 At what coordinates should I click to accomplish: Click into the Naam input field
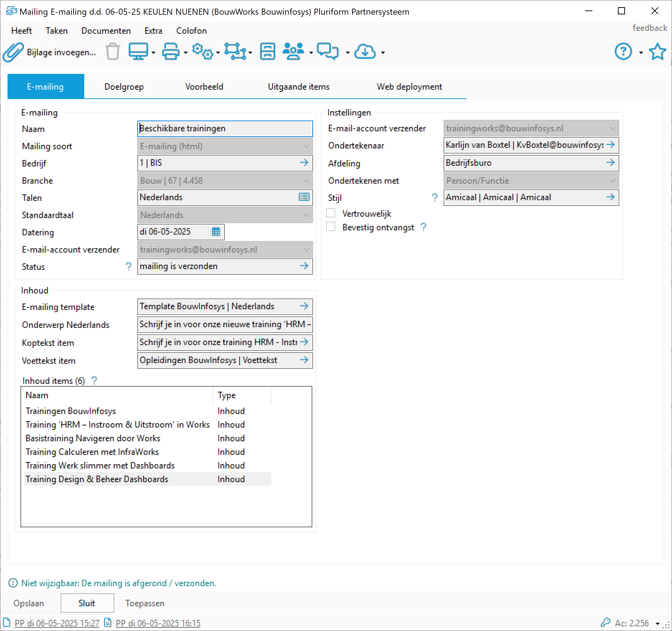point(224,129)
